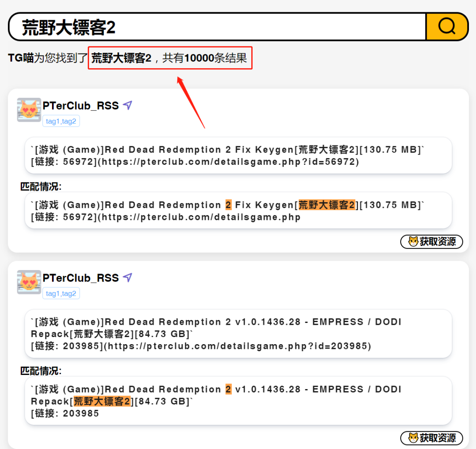476x449 pixels.
Task: Open cat avatar of Fix Keygen result
Action: 29,110
